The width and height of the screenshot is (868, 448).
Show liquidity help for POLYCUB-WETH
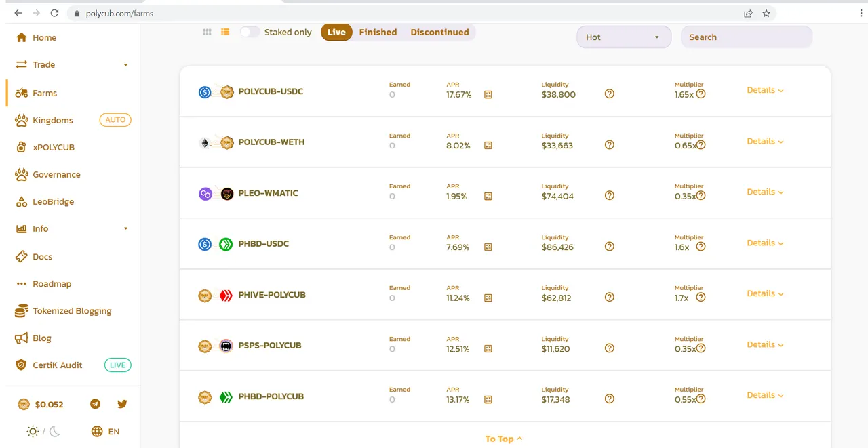click(x=609, y=145)
